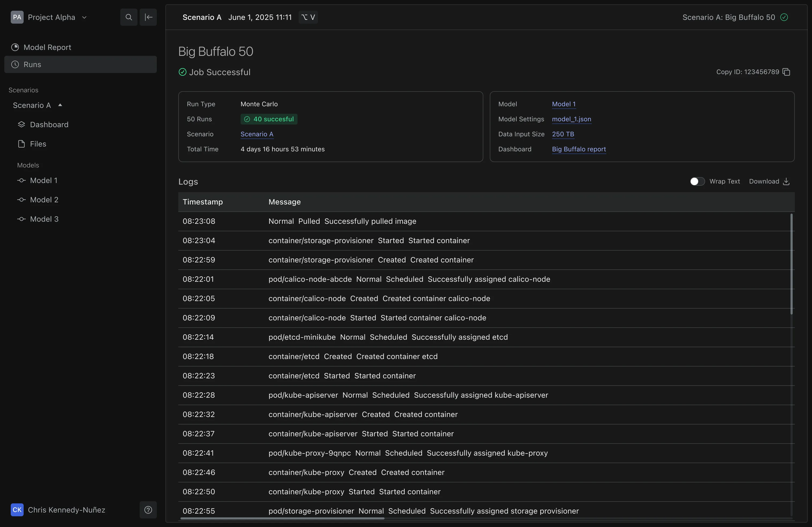Open the version selector labeled V
Image resolution: width=812 pixels, height=527 pixels.
click(308, 17)
